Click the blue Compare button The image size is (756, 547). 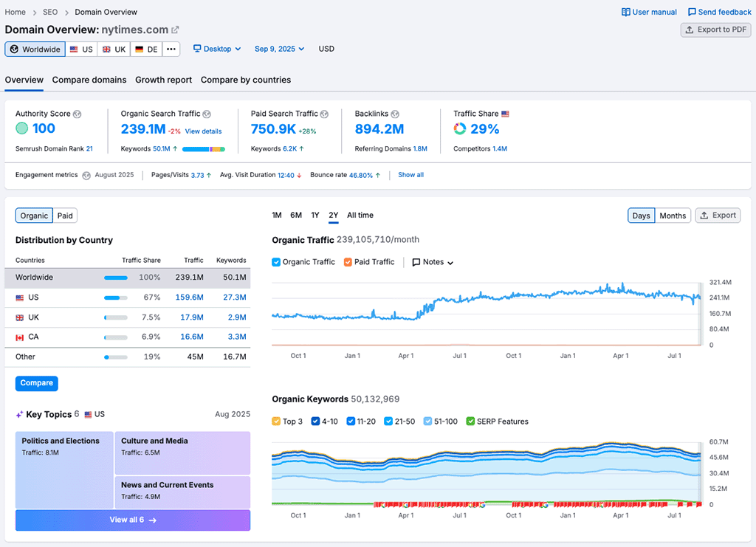pos(37,383)
